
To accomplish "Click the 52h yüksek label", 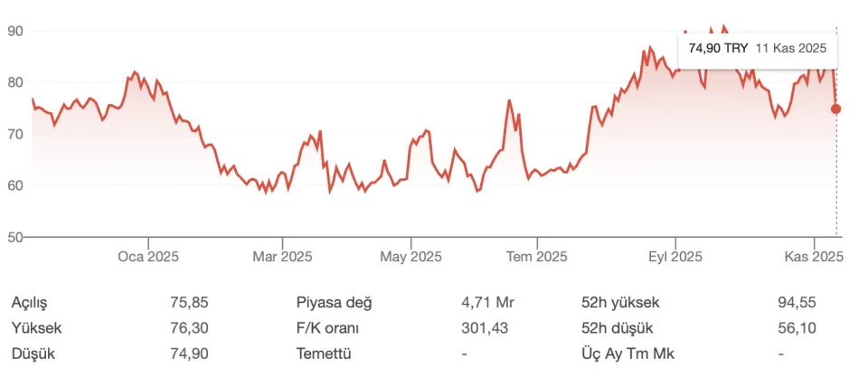I will [x=620, y=303].
